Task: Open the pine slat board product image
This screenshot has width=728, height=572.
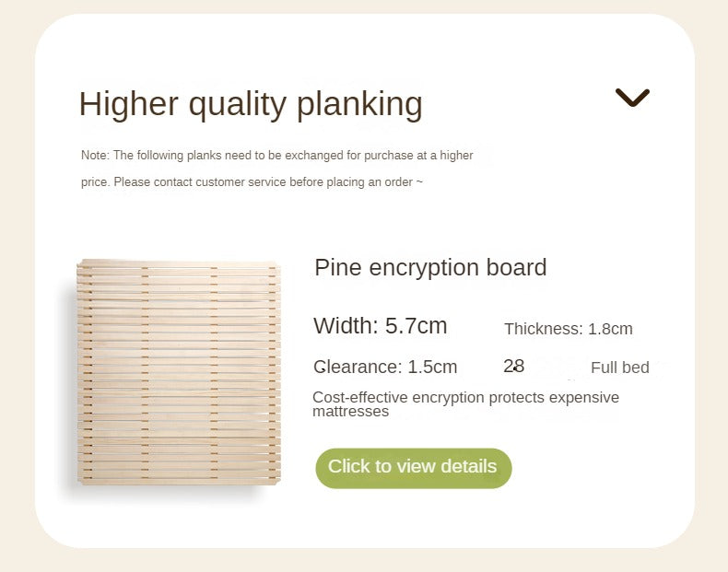Action: (178, 372)
